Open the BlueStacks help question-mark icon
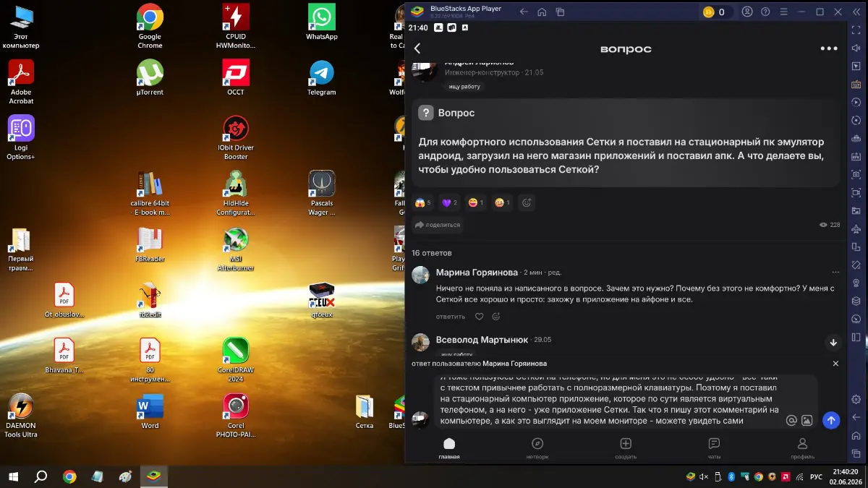This screenshot has width=868, height=488. (x=765, y=12)
